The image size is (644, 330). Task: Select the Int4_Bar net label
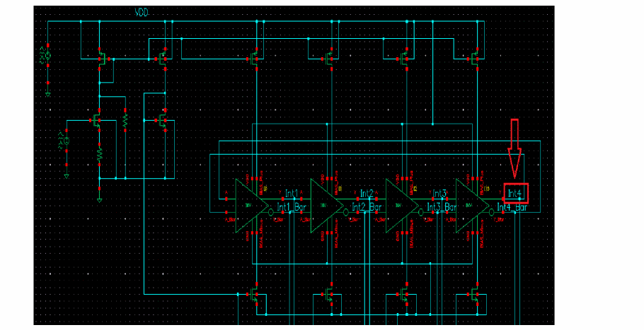[512, 208]
